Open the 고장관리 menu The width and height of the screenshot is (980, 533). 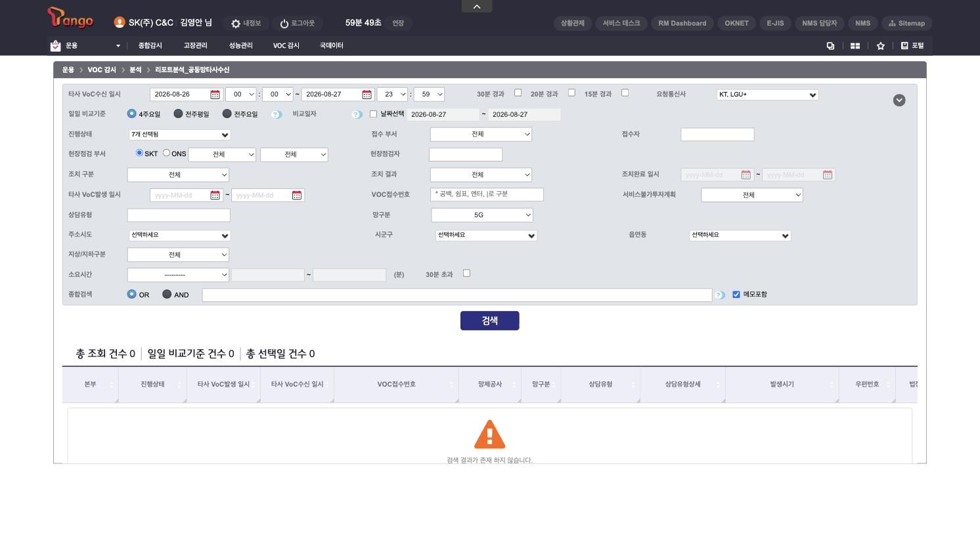(195, 46)
